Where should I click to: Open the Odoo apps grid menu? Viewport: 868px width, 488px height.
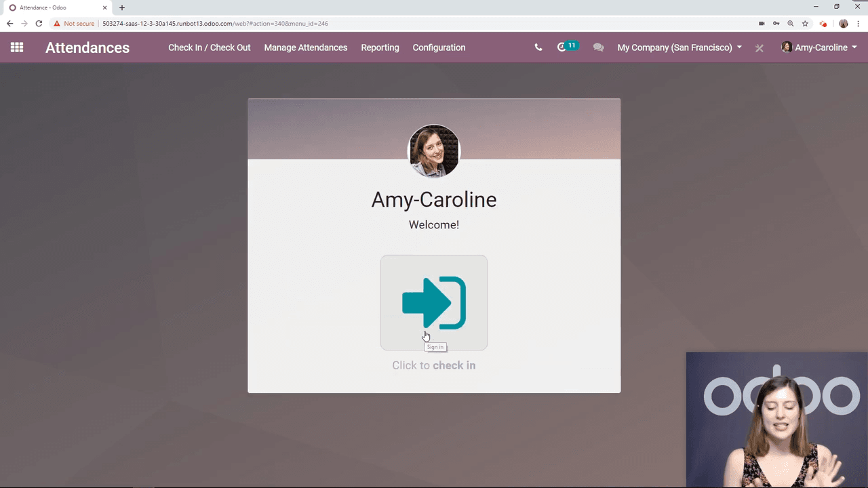pos(17,47)
